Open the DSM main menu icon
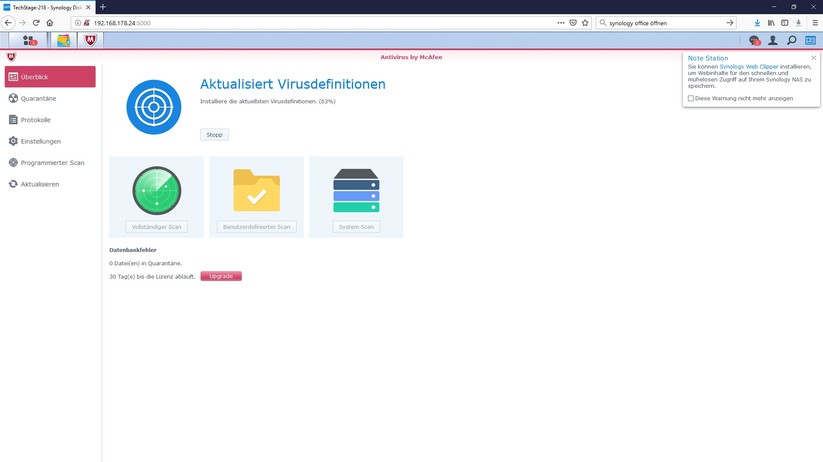This screenshot has height=462, width=823. point(27,40)
